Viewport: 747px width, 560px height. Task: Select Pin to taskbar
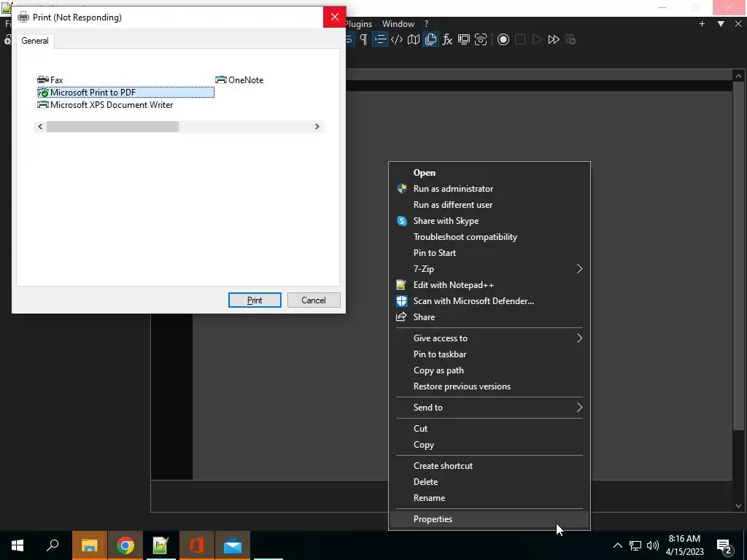coord(489,354)
